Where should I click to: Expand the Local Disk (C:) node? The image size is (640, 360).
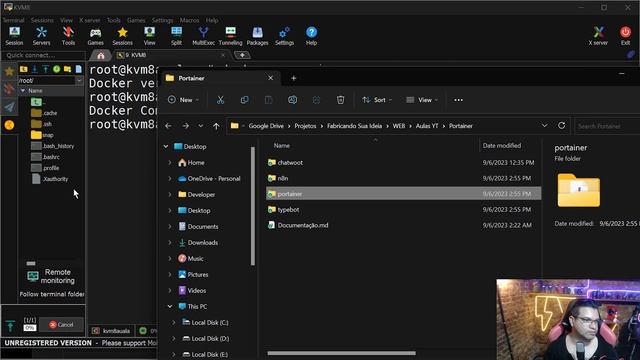174,322
